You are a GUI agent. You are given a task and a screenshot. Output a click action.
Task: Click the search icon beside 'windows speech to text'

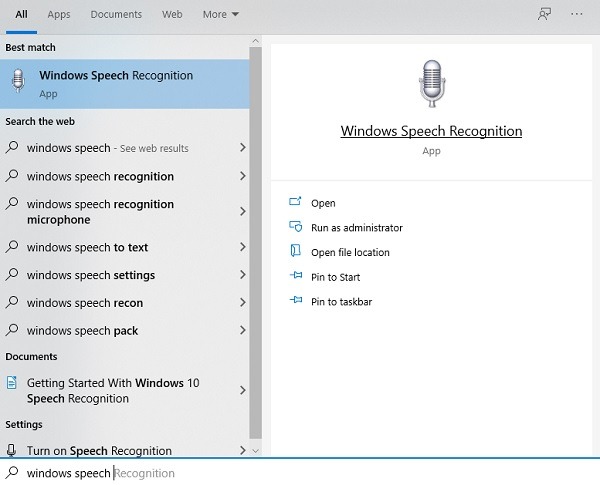12,246
